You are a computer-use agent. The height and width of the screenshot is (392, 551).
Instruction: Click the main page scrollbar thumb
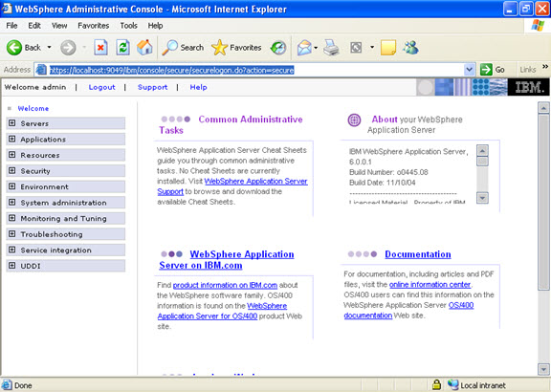543,202
